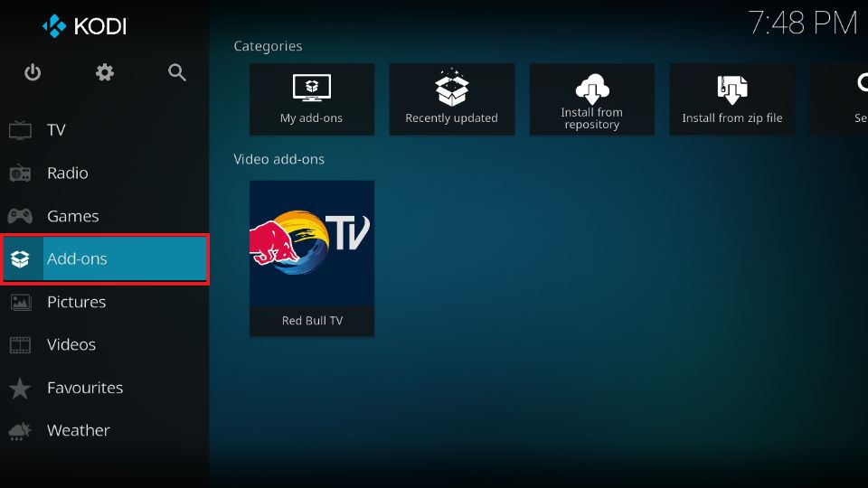Click the TV screen icon in sidebar
The height and width of the screenshot is (488, 868).
pyautogui.click(x=21, y=130)
